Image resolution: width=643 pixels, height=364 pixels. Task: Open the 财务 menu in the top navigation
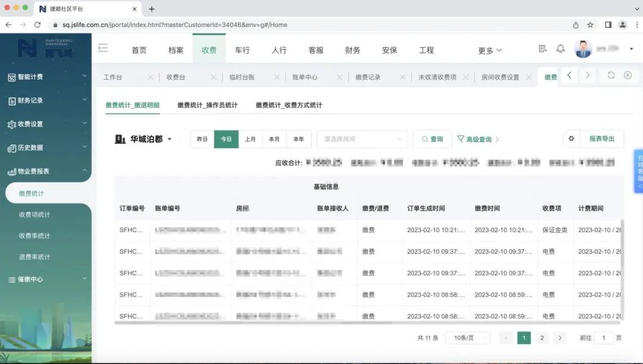[x=352, y=50]
